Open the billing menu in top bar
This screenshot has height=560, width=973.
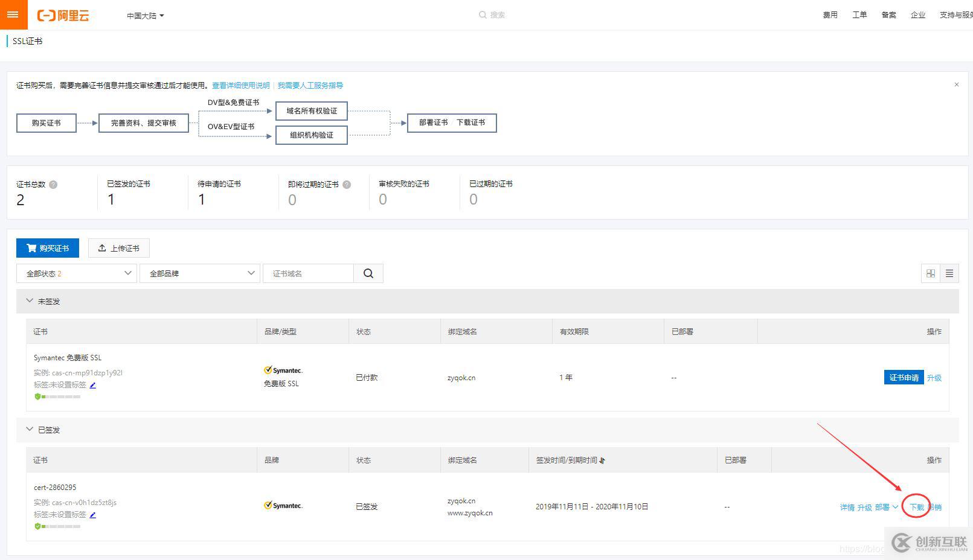tap(830, 15)
